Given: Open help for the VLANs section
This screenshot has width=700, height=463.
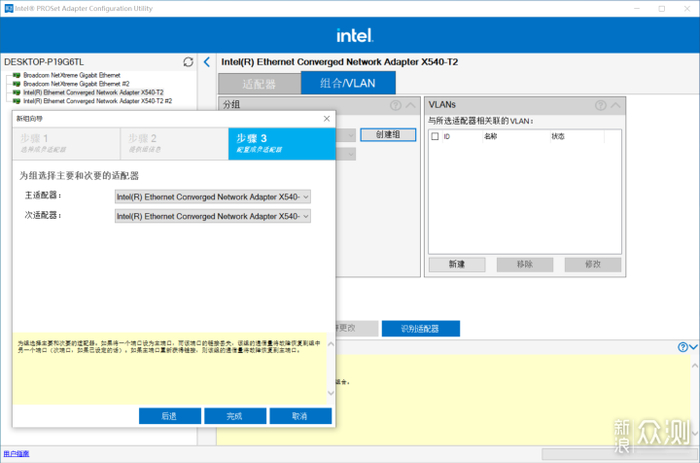Looking at the screenshot, I should point(600,105).
